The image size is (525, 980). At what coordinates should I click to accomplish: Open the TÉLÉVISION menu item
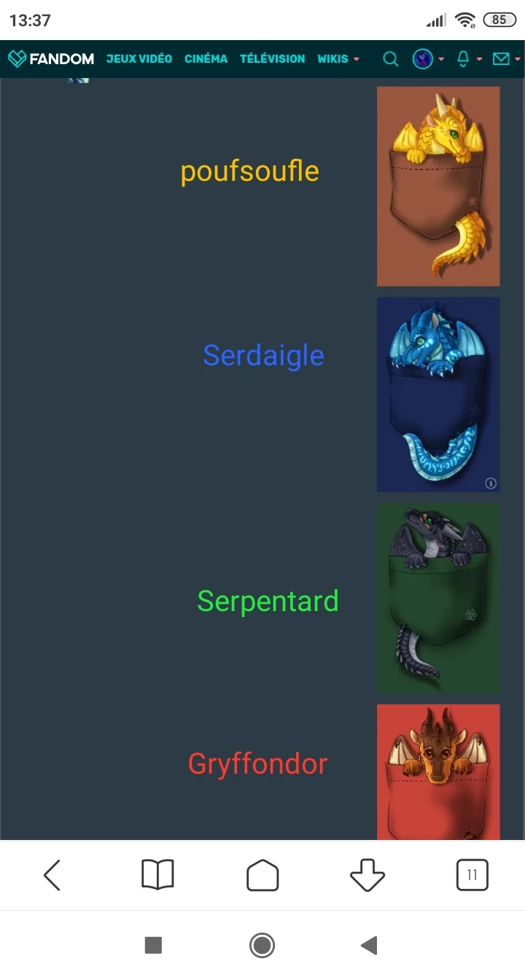(x=272, y=59)
